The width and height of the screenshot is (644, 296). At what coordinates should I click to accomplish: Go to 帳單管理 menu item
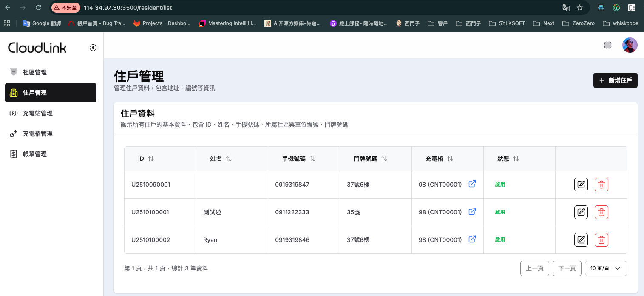(34, 154)
